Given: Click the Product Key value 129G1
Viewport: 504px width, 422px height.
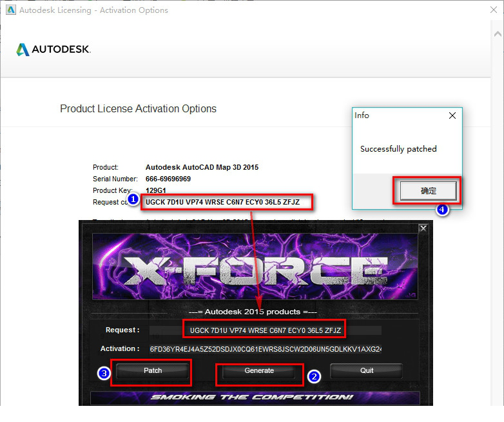Looking at the screenshot, I should [x=155, y=190].
